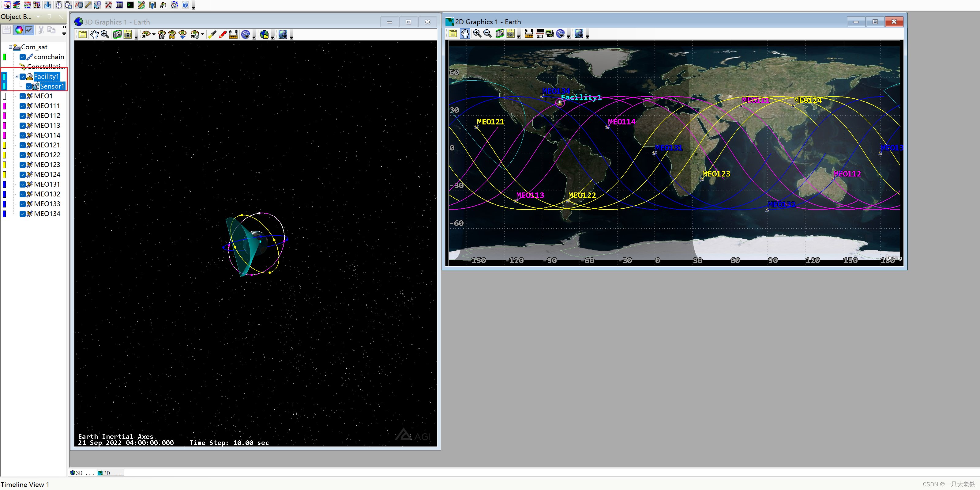
Task: Open the Object Browser panel dropdown arrow
Action: click(x=38, y=17)
